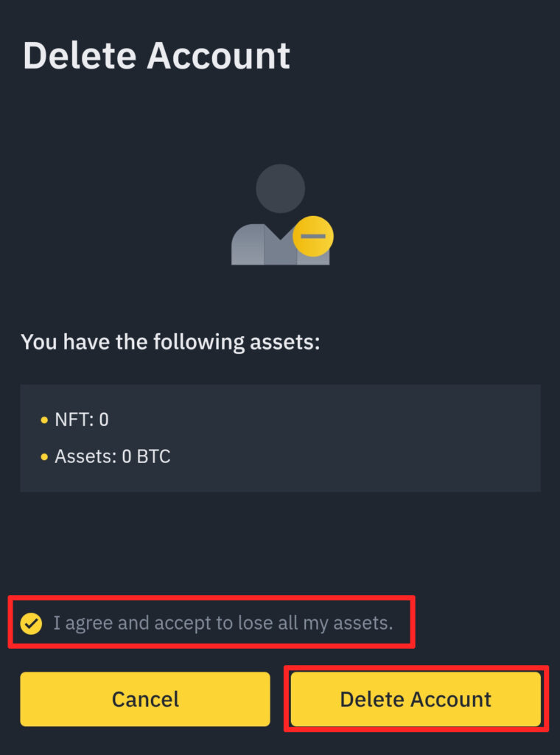Click the yellow minus badge on avatar
Image resolution: width=560 pixels, height=755 pixels.
(x=313, y=236)
